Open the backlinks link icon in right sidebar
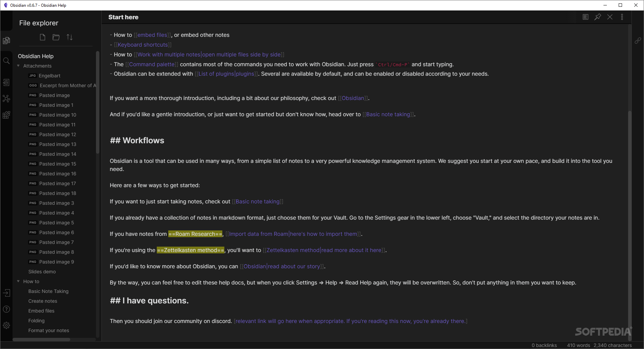This screenshot has width=644, height=349. (638, 41)
